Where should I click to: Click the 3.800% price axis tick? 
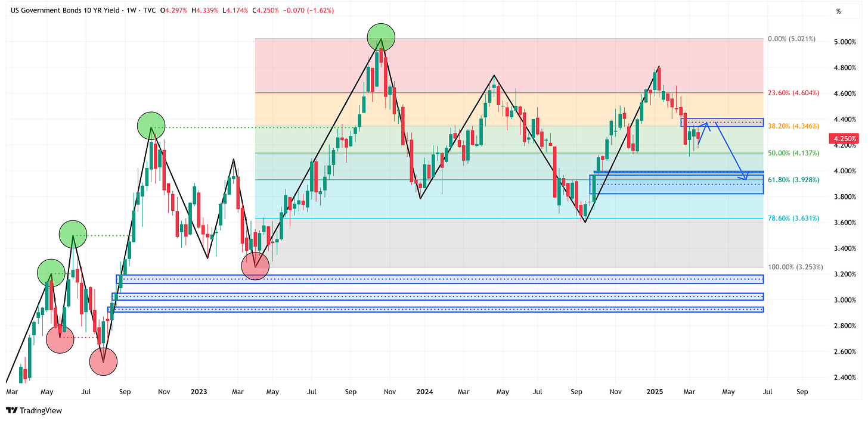point(846,197)
